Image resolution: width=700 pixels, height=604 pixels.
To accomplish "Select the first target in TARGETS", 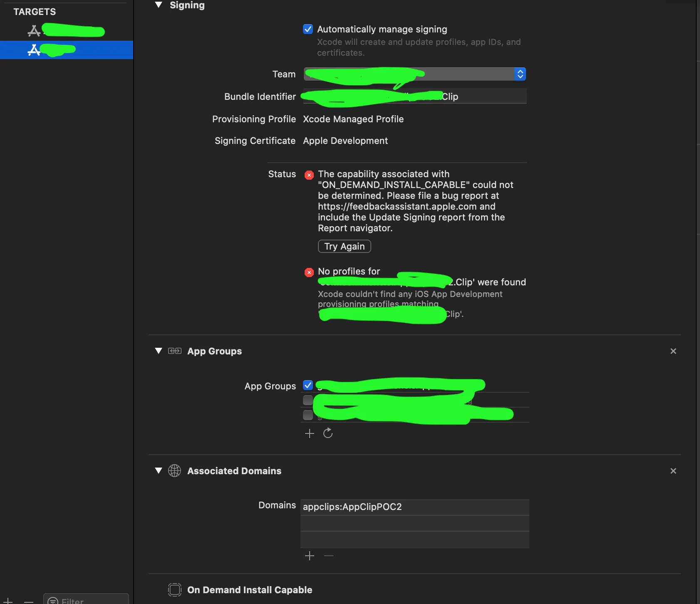I will 67,31.
